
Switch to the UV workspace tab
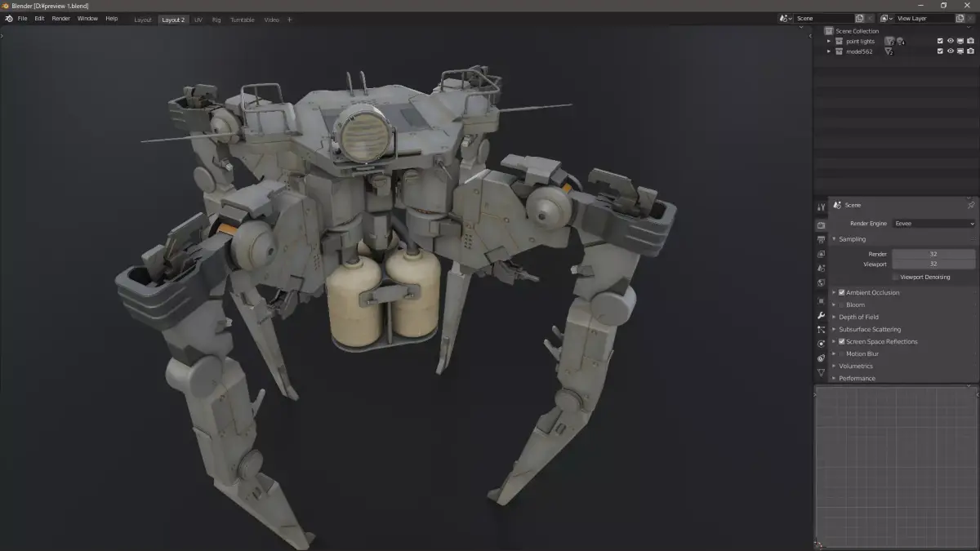[x=198, y=20]
